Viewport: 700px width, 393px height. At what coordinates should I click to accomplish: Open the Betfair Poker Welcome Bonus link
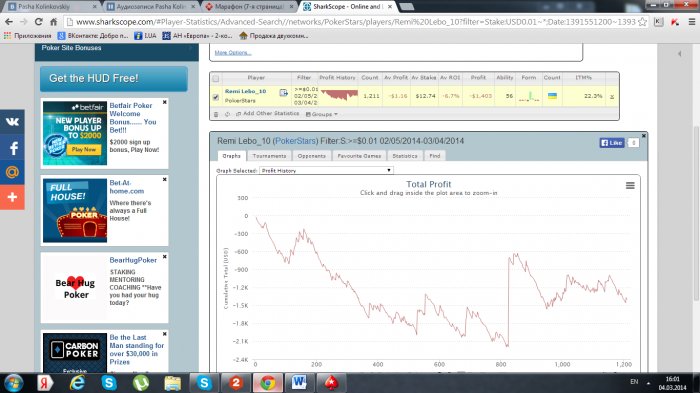pos(133,118)
